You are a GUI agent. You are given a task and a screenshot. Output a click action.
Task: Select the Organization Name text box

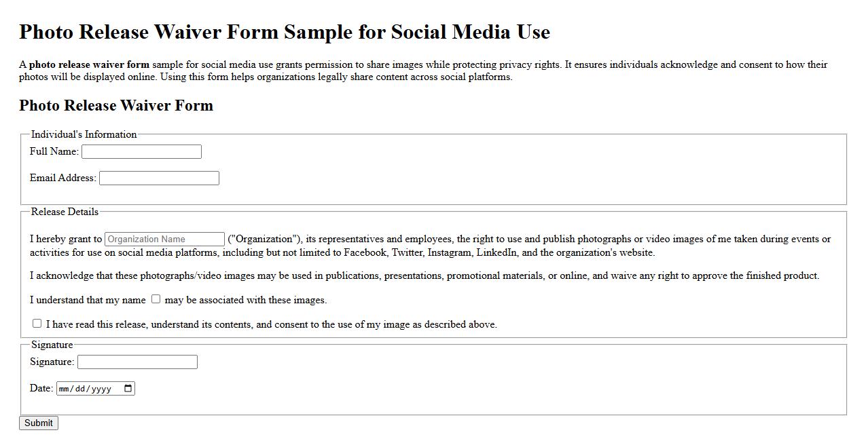[x=164, y=239]
